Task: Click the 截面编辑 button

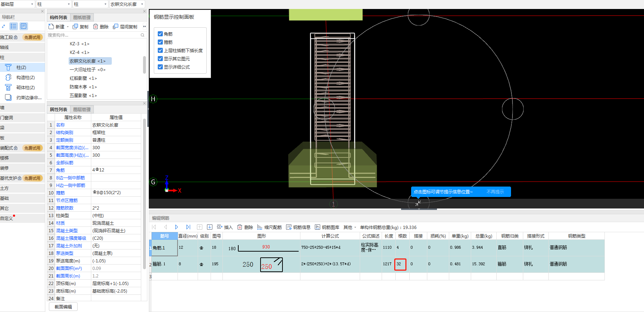Action: [x=63, y=307]
